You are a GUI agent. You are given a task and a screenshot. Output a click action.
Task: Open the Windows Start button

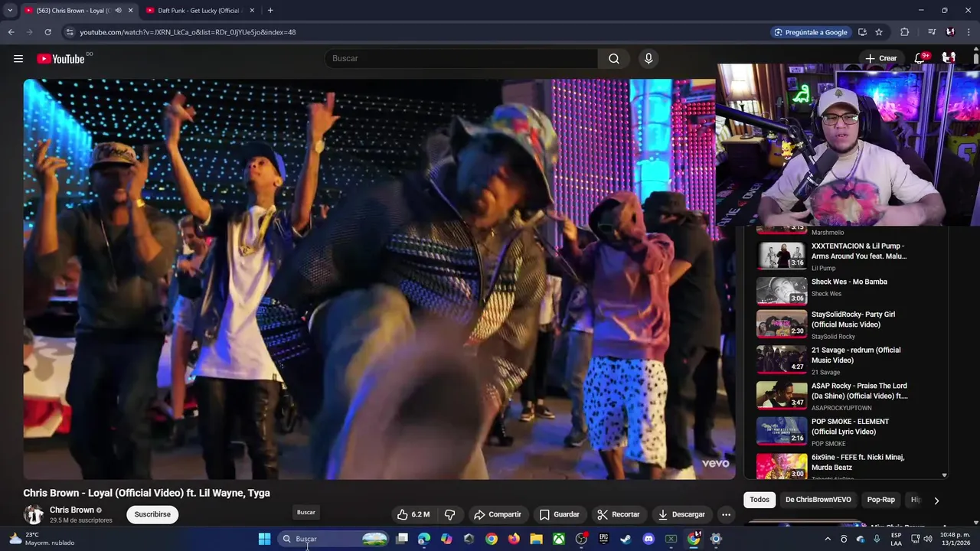[264, 539]
